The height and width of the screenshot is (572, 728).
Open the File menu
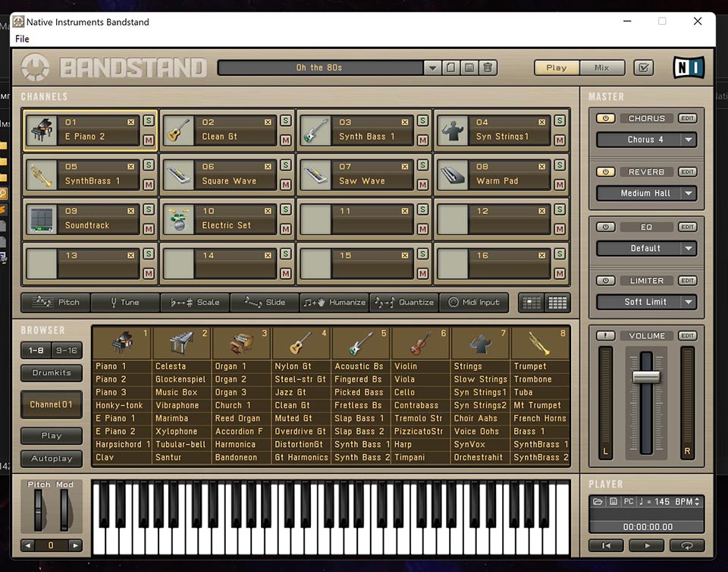coord(22,39)
